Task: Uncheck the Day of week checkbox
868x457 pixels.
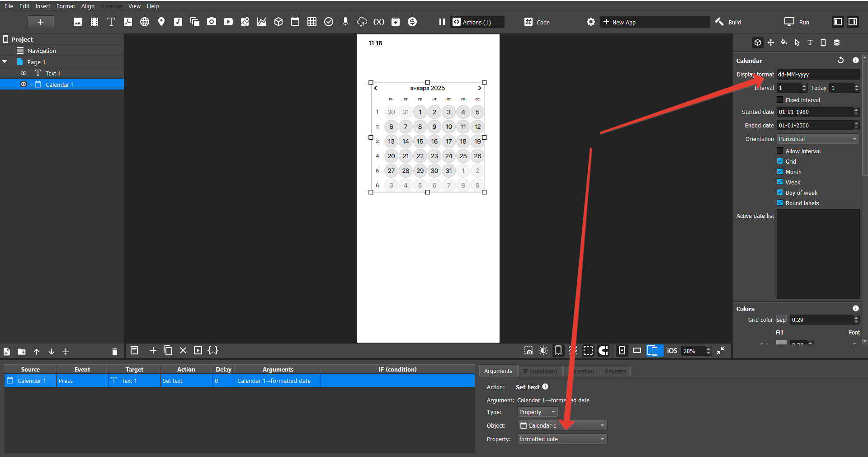Action: point(780,193)
